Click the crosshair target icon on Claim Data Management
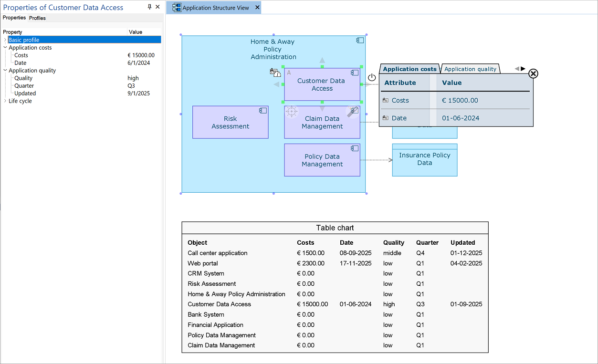 point(292,112)
